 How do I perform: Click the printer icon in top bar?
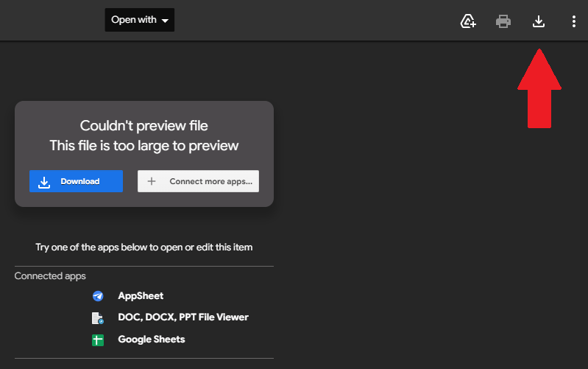[503, 21]
